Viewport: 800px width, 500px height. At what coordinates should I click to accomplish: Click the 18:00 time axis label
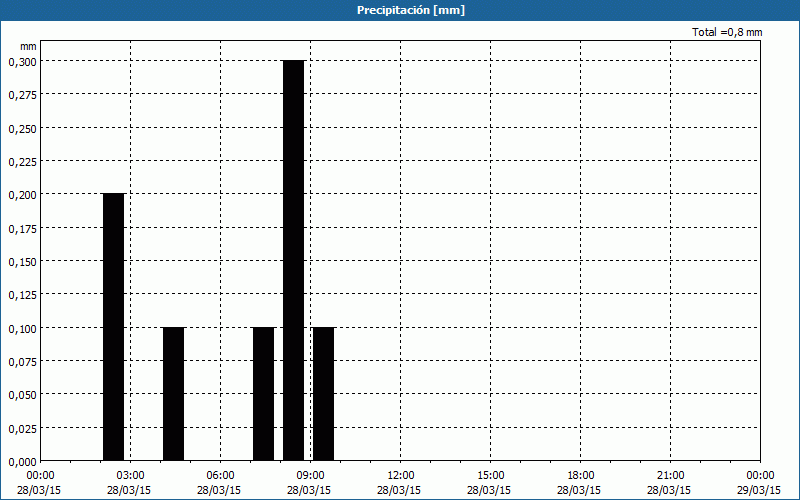(x=581, y=476)
